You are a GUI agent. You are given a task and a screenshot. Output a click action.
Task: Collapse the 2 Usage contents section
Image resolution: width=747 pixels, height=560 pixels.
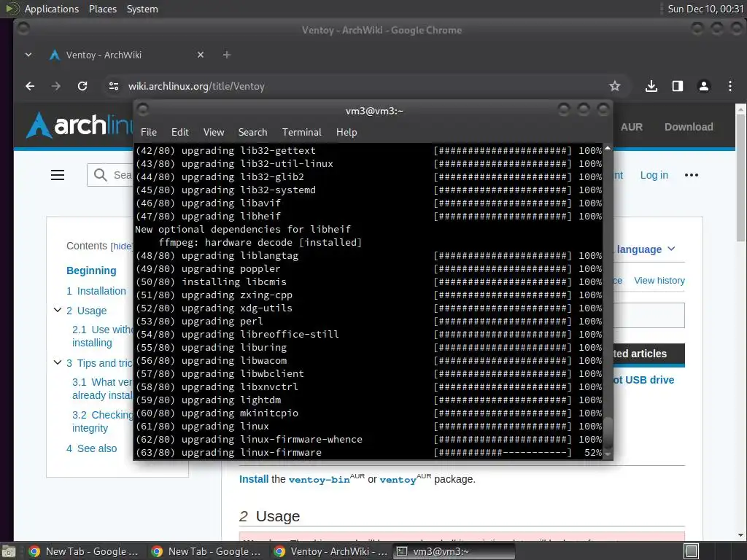point(58,310)
